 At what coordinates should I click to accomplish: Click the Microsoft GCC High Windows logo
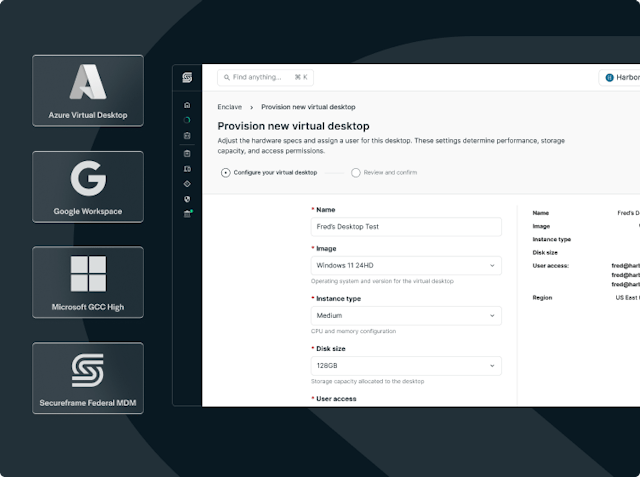pyautogui.click(x=88, y=274)
